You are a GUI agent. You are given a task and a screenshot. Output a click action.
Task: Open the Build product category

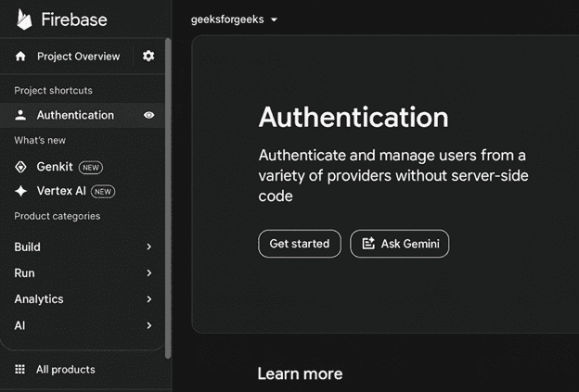click(82, 247)
